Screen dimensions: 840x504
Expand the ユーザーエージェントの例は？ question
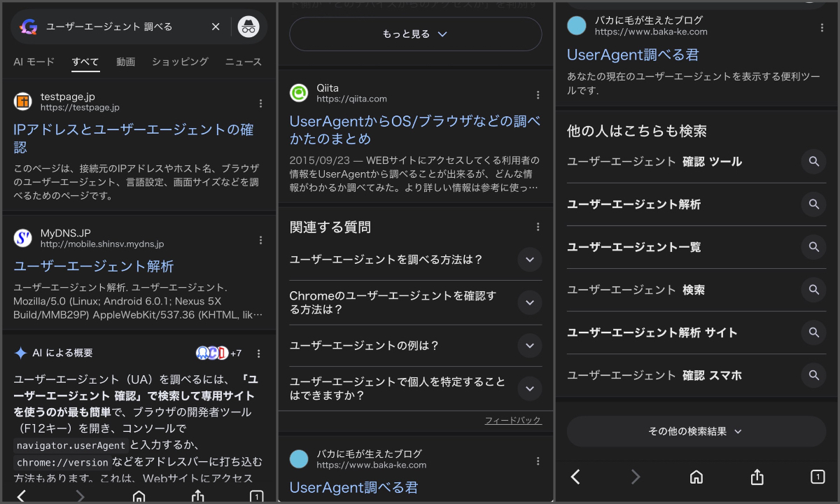[529, 346]
